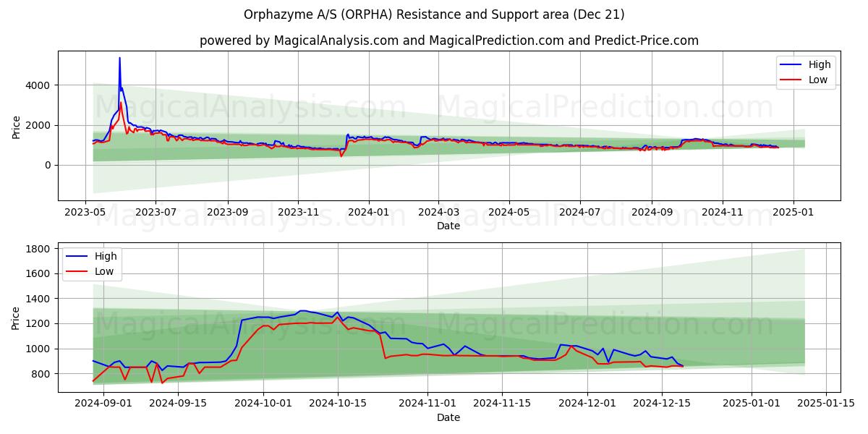The image size is (868, 434).
Task: Click the '2024-10-15' date label
Action: [337, 404]
